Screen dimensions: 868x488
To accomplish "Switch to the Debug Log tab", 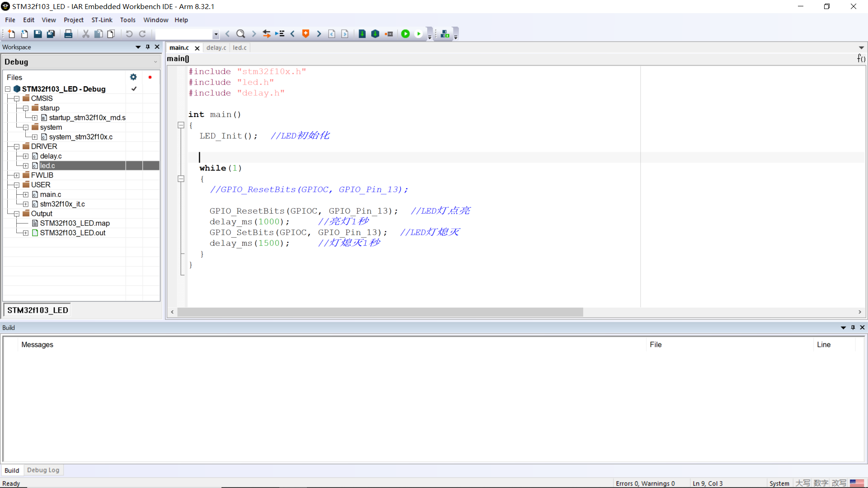I will 43,470.
